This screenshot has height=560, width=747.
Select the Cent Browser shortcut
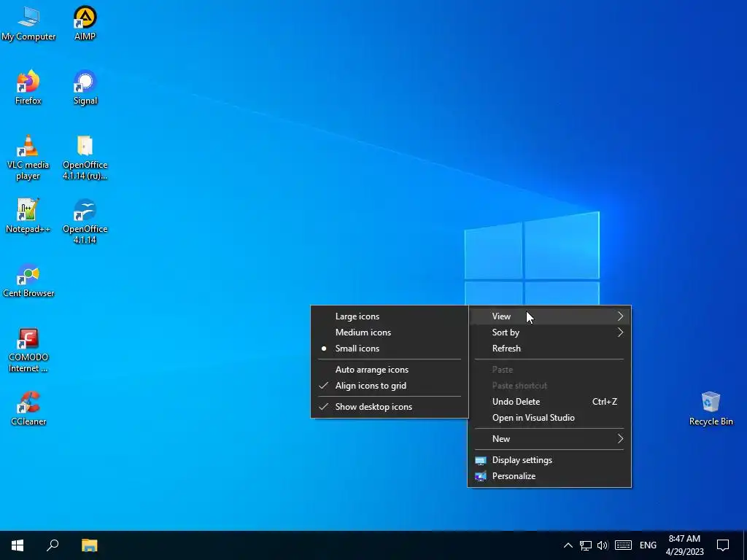point(28,281)
